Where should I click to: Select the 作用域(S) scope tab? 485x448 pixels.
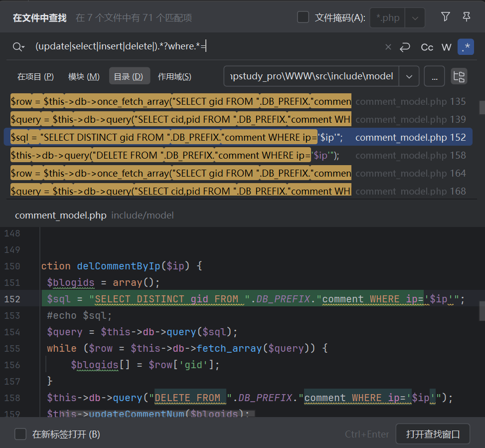[174, 76]
